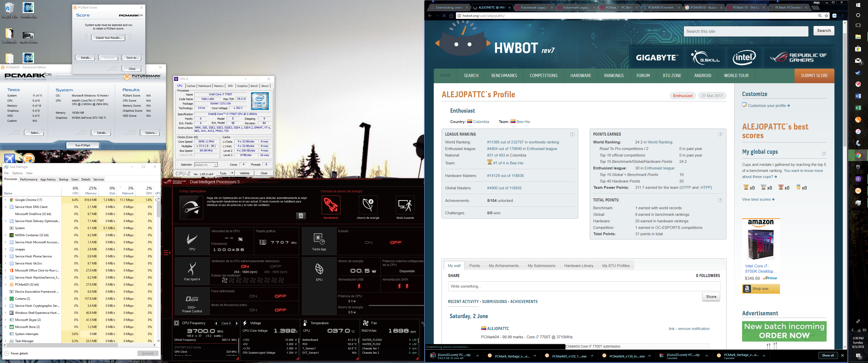Screen dimensions: 868x363
Task: Click Show all downloads button
Action: (x=828, y=356)
